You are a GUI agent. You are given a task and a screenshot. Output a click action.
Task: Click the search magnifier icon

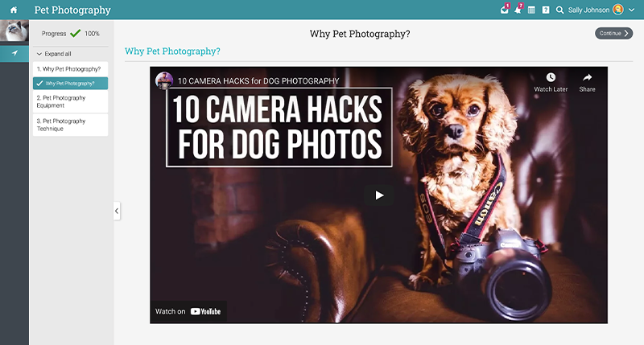tap(559, 10)
